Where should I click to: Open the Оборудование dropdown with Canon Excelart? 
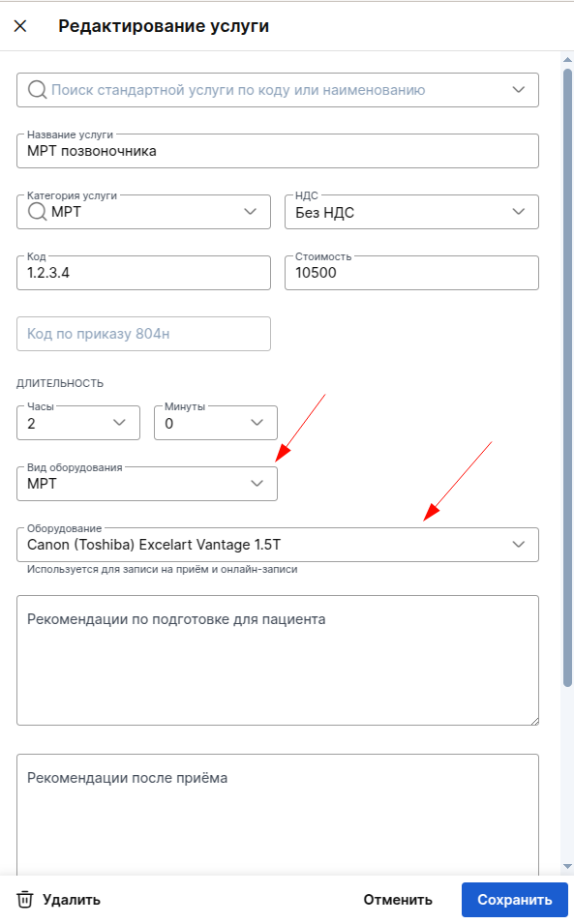[x=278, y=545]
